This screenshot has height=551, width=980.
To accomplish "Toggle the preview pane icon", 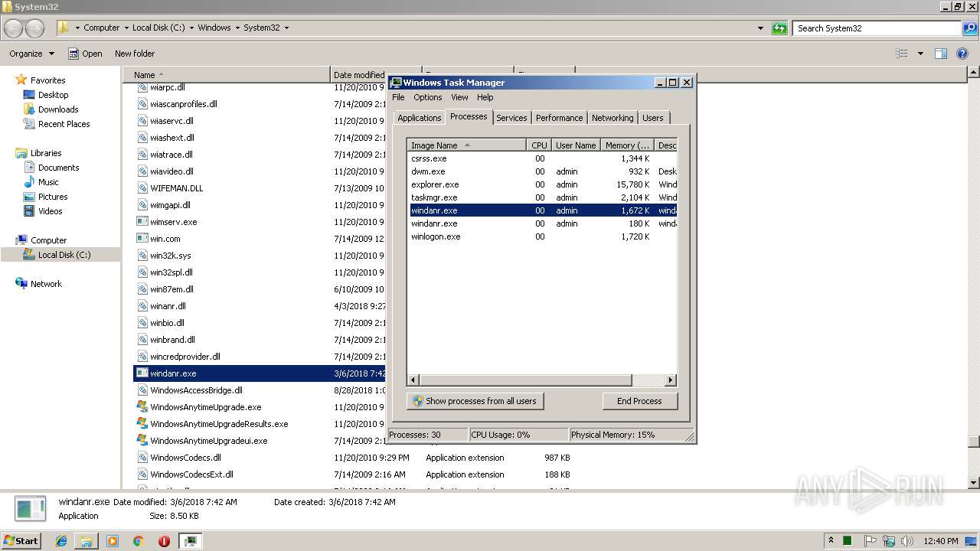I will click(x=941, y=54).
